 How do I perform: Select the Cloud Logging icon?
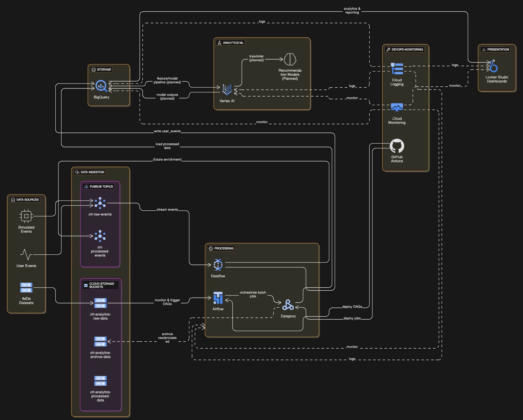pos(397,69)
